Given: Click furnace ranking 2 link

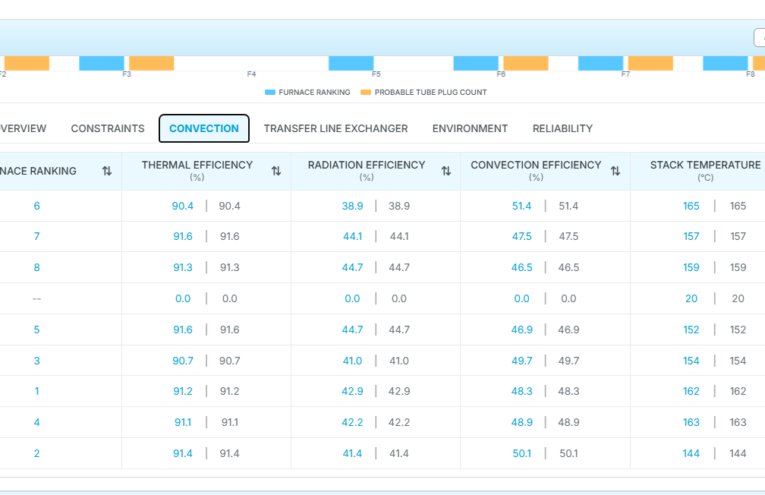Looking at the screenshot, I should click(37, 454).
